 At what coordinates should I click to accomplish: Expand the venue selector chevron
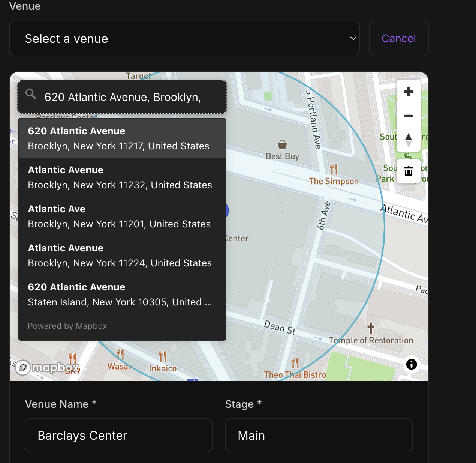click(x=353, y=38)
